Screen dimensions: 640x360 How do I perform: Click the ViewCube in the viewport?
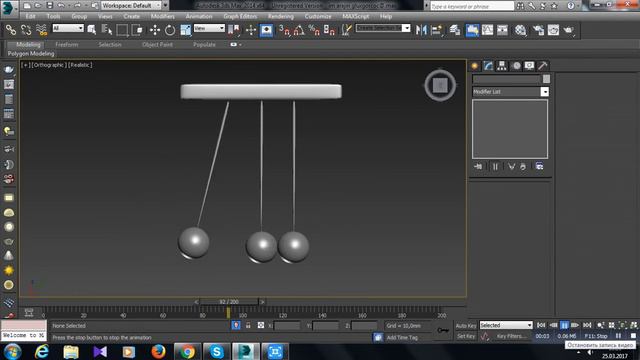(x=440, y=86)
